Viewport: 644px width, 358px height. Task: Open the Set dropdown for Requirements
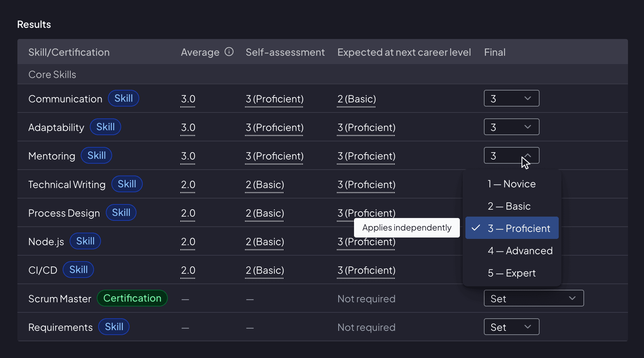pyautogui.click(x=511, y=327)
